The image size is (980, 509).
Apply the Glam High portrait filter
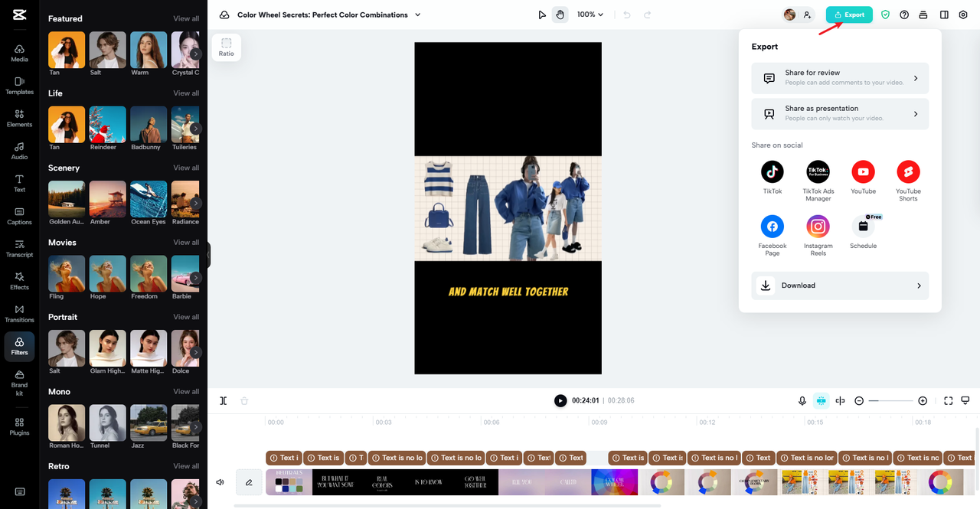point(108,348)
